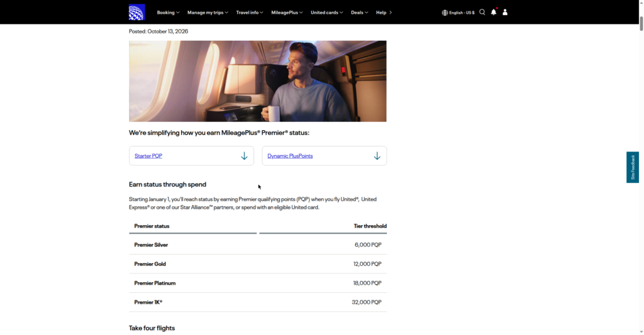Viewport: 644px width, 335px height.
Task: Follow the Dynamic PlusPoints link
Action: click(x=290, y=156)
